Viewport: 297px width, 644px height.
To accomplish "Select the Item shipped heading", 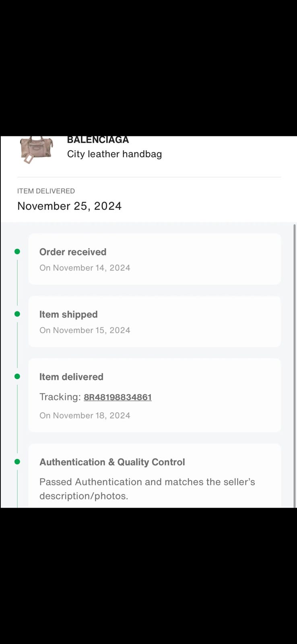I will [x=68, y=314].
